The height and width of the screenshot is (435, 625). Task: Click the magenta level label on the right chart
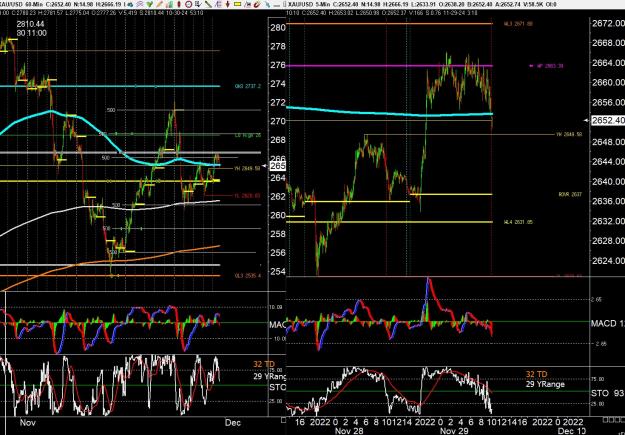point(550,66)
